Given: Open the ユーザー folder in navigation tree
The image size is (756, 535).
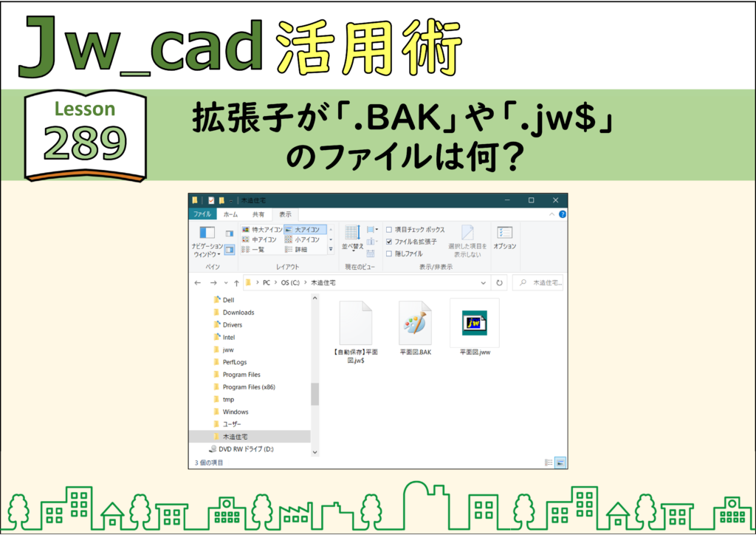Looking at the screenshot, I should tap(231, 424).
